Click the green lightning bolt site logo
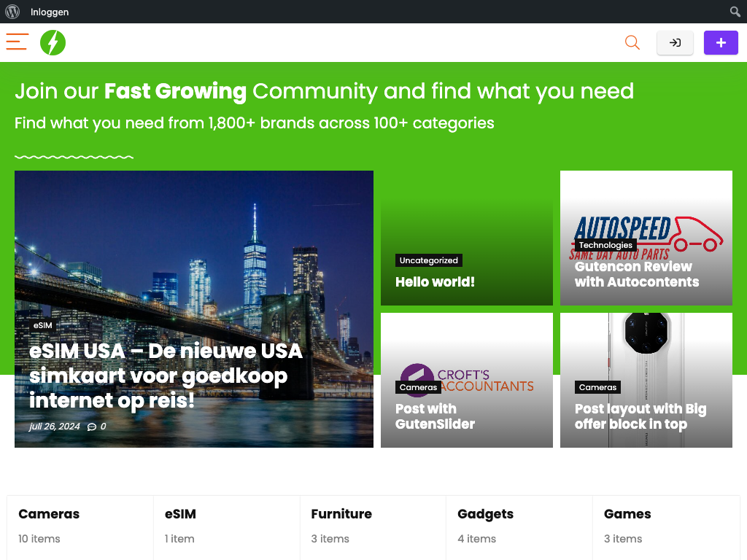Image resolution: width=747 pixels, height=560 pixels. 53,43
